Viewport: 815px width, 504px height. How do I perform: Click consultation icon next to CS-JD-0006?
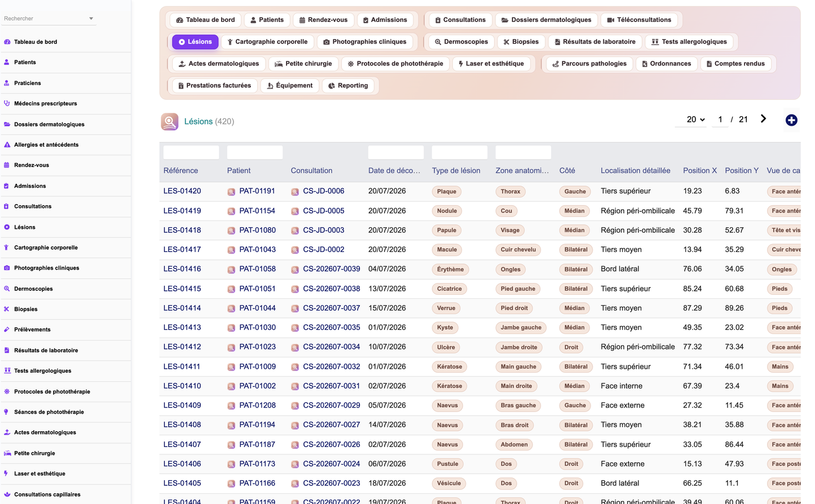(295, 192)
